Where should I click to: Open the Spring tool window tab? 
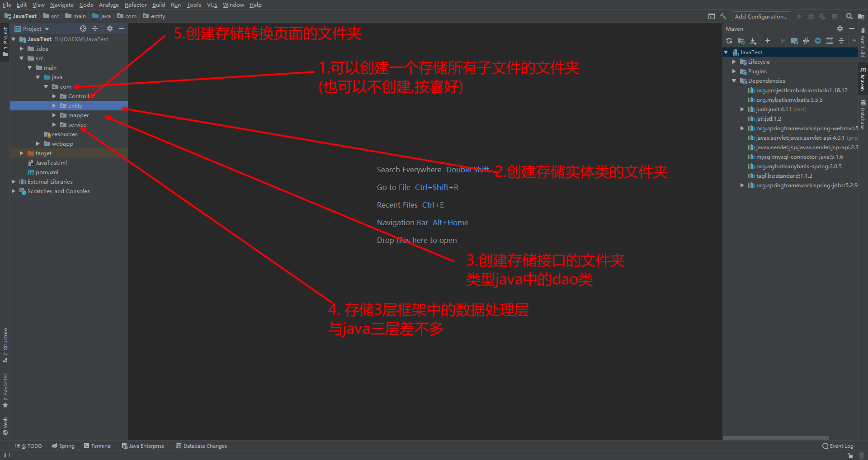(x=63, y=446)
